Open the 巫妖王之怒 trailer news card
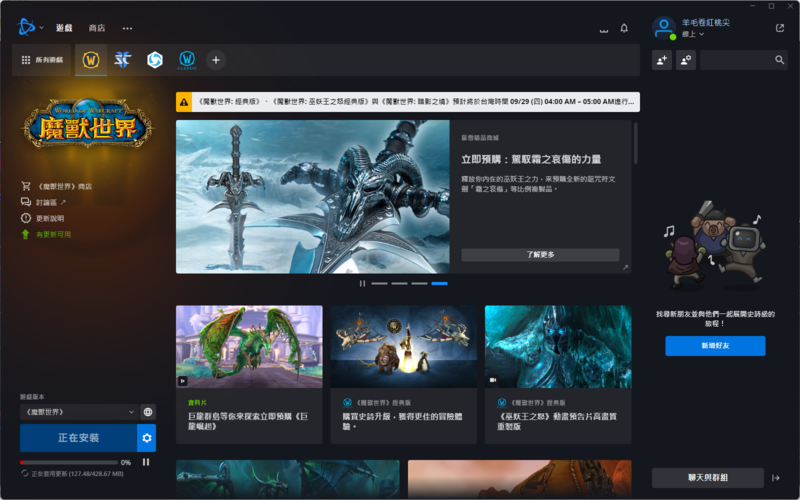 click(558, 374)
